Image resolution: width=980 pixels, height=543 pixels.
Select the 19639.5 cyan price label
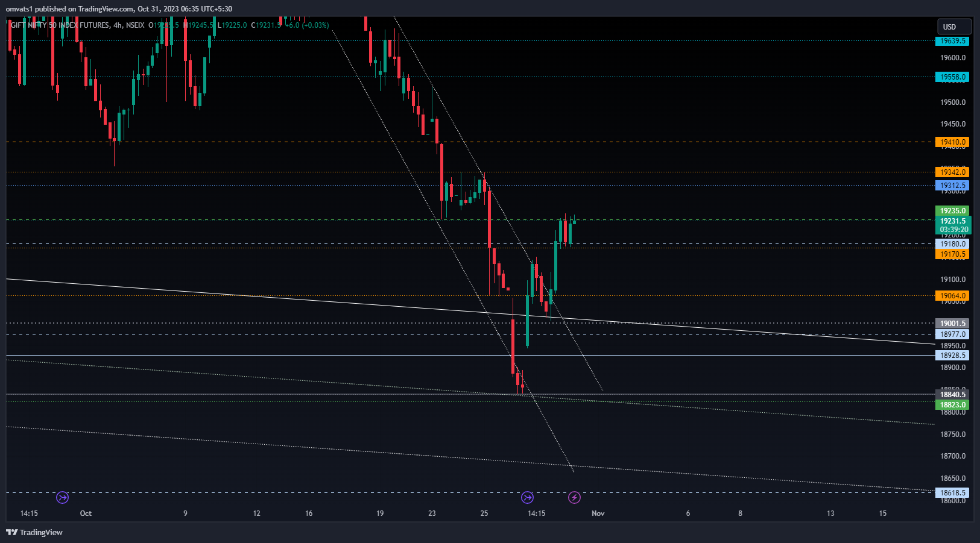[x=952, y=41]
